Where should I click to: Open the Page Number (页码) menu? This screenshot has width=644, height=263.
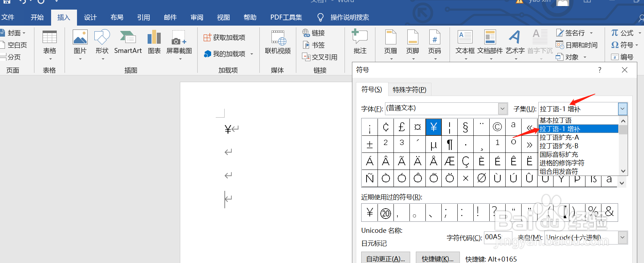coord(435,45)
